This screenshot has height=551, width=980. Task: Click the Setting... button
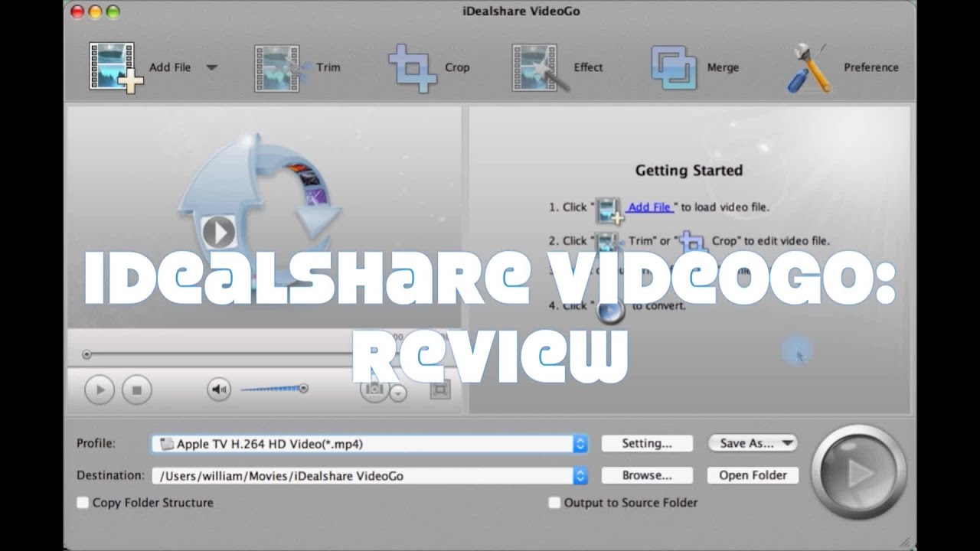pyautogui.click(x=647, y=443)
